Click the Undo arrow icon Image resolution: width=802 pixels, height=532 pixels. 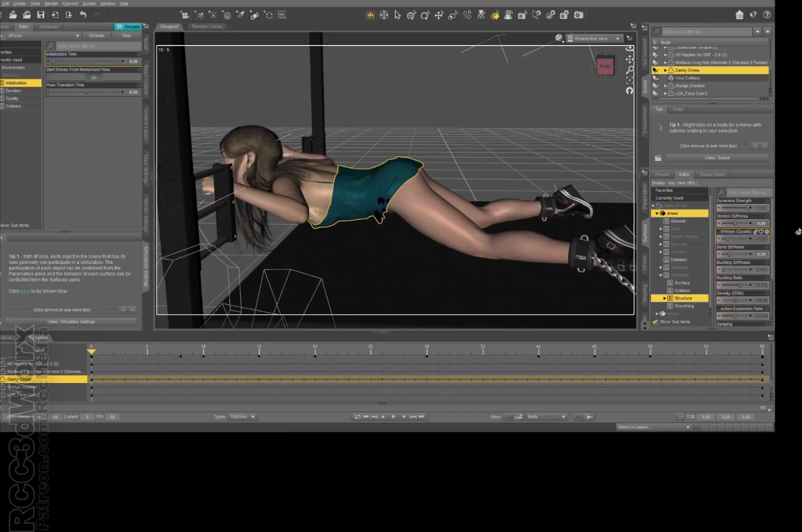tap(83, 15)
